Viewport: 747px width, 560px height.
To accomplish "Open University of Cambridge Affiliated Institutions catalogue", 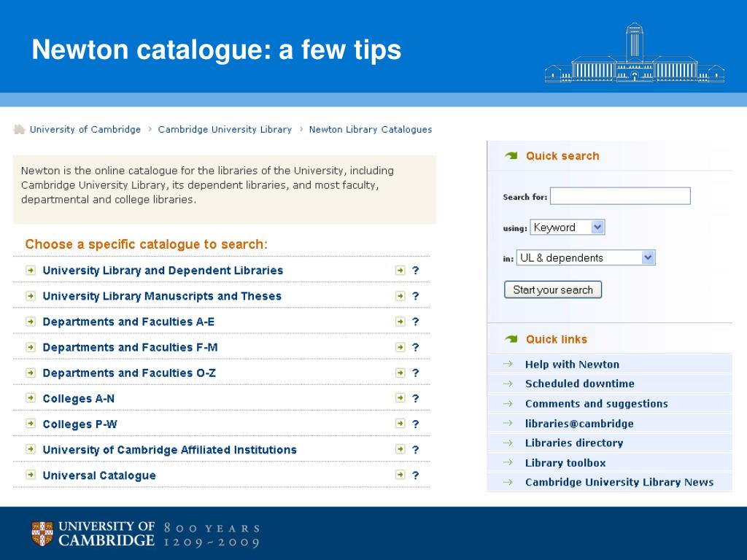I will coord(169,450).
